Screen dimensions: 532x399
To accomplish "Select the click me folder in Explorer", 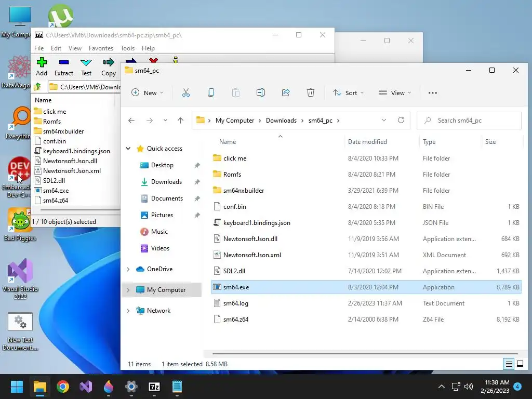I will coord(366,158).
